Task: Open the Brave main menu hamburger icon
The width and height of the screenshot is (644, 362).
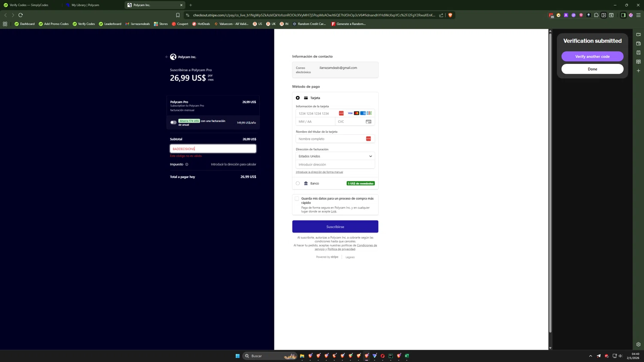Action: [638, 15]
